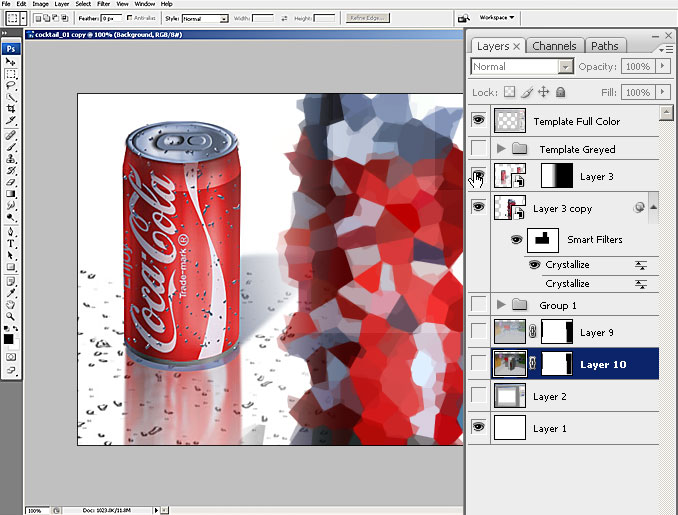Screen dimensions: 678x515
Task: Change the screen mode from toolbox
Action: pos(11,370)
